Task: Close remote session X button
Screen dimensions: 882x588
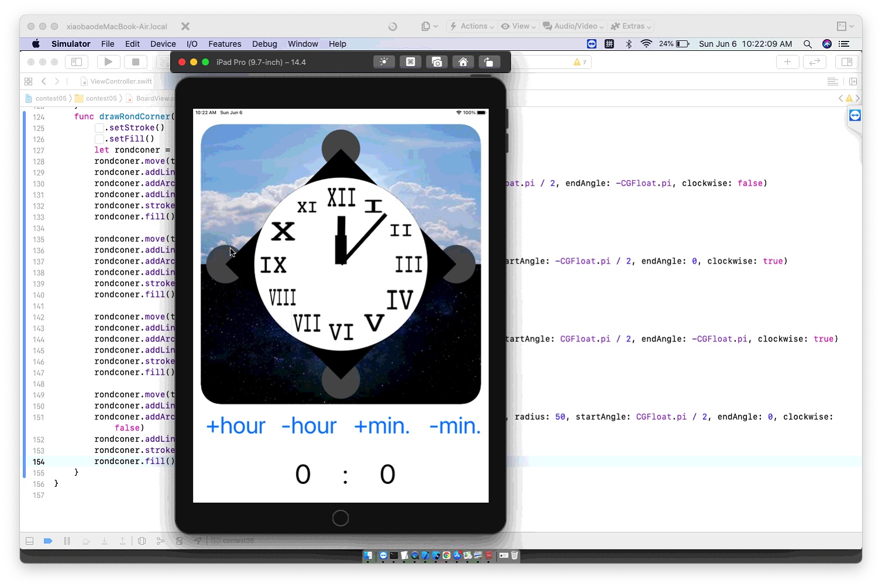Action: pos(185,26)
